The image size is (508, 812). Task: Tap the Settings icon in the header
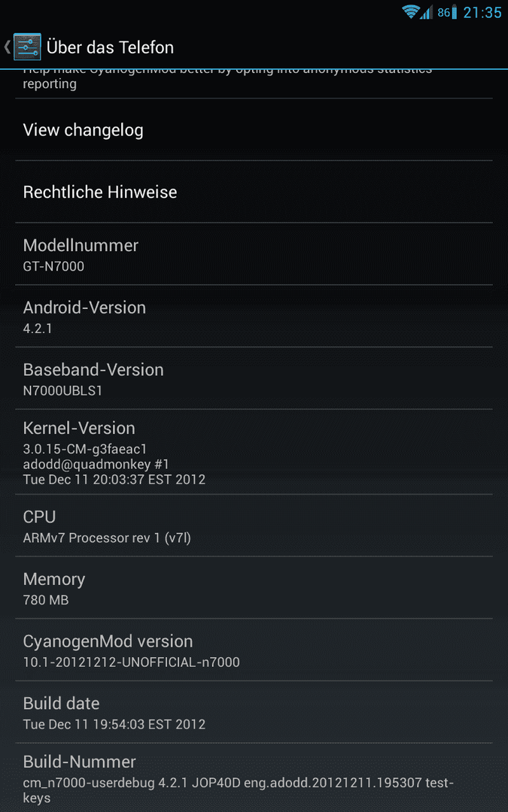pos(27,47)
